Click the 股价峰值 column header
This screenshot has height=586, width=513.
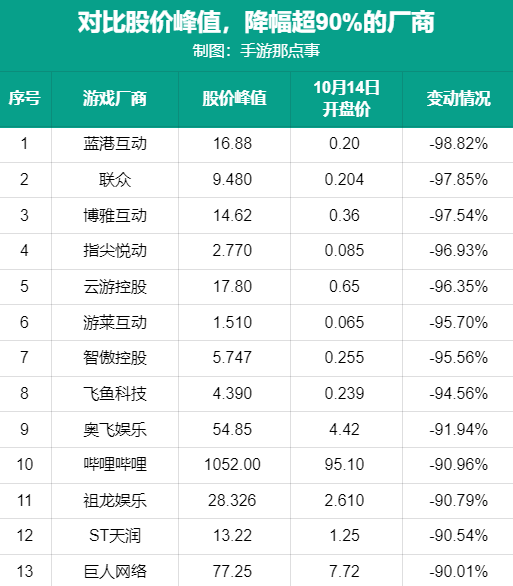234,99
